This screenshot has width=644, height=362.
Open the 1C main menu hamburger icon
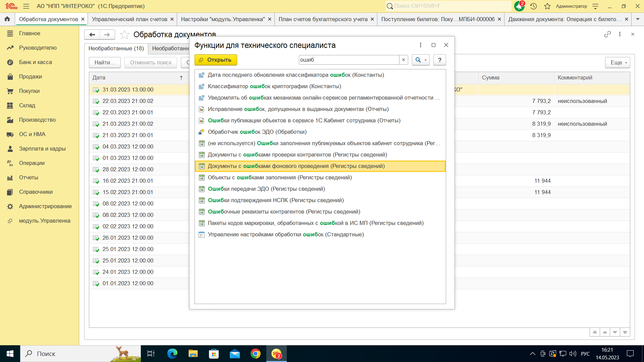pyautogui.click(x=26, y=6)
